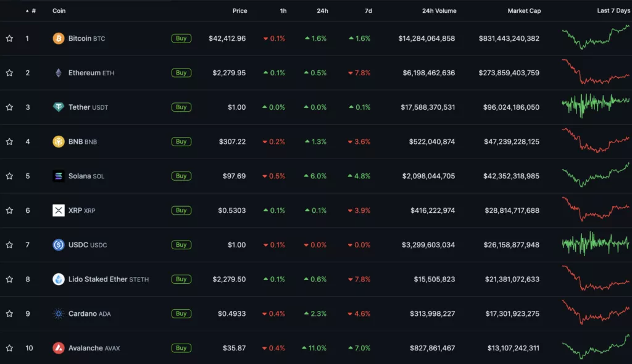Screen dimensions: 632x364
Task: Sort by the Coin column header
Action: (x=59, y=11)
